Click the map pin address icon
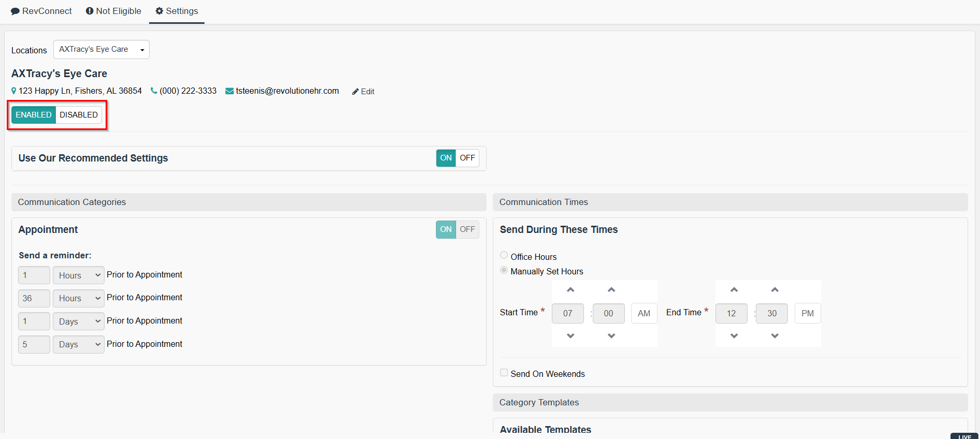 coord(14,91)
